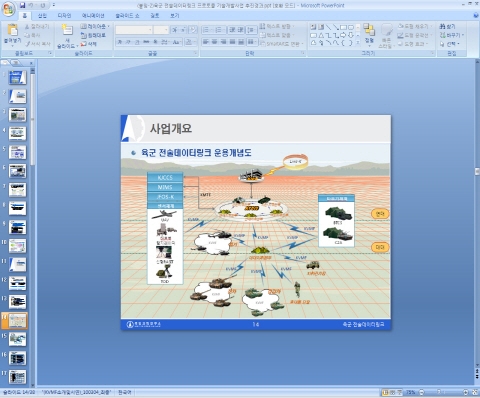Click the 새 슬라이드 (New Slide) icon
This screenshot has height=398, width=480.
pyautogui.click(x=67, y=30)
